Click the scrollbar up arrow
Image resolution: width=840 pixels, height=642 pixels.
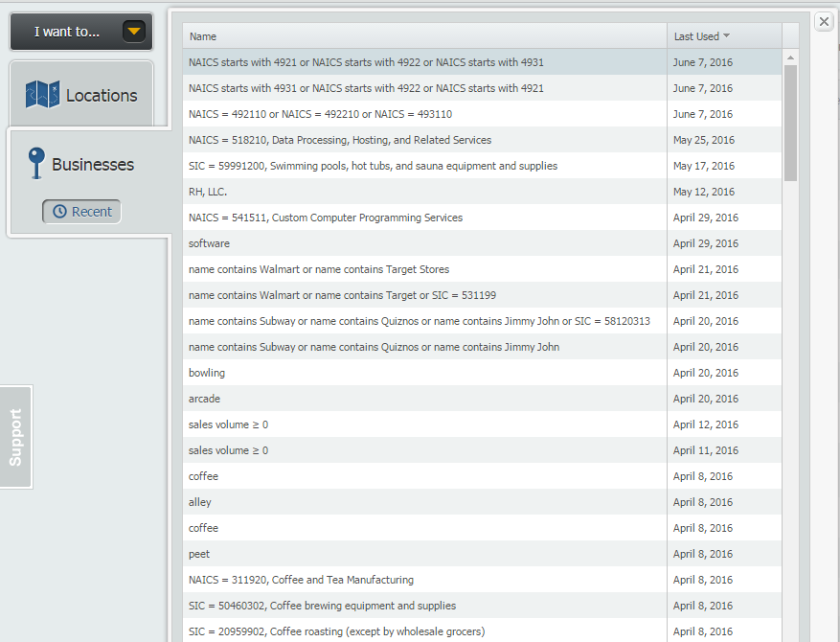[790, 57]
